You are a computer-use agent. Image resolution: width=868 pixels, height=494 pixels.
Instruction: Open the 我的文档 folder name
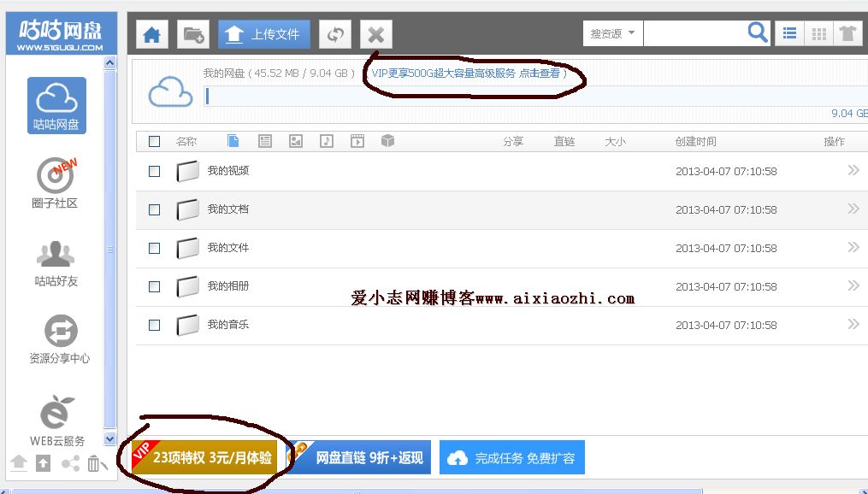click(228, 209)
